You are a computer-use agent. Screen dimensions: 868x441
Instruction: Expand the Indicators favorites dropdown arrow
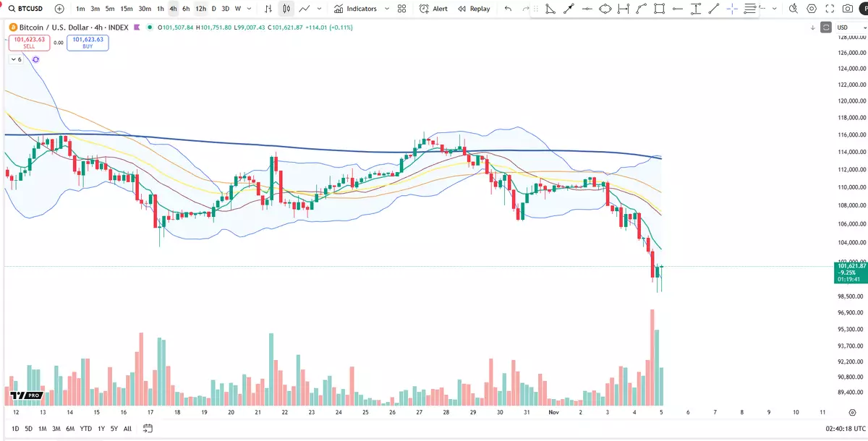click(387, 9)
